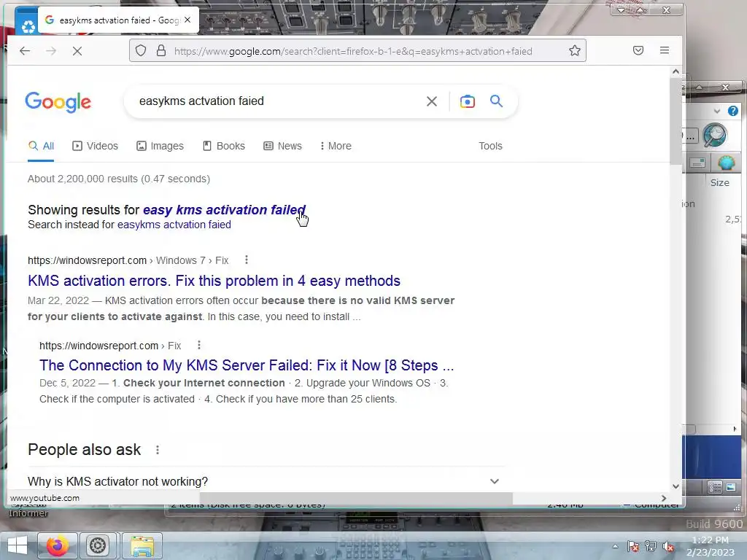Switch to Videos results tab
This screenshot has width=747, height=560.
pos(96,146)
